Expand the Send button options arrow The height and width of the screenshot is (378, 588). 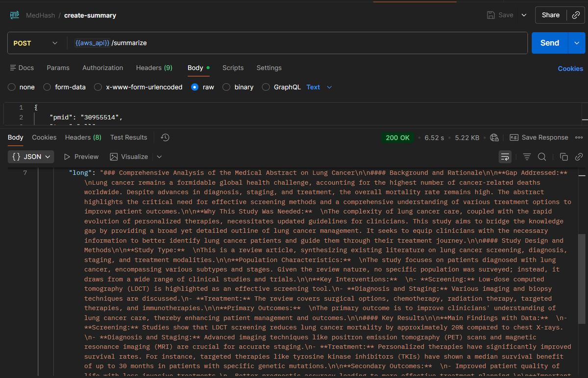click(576, 43)
